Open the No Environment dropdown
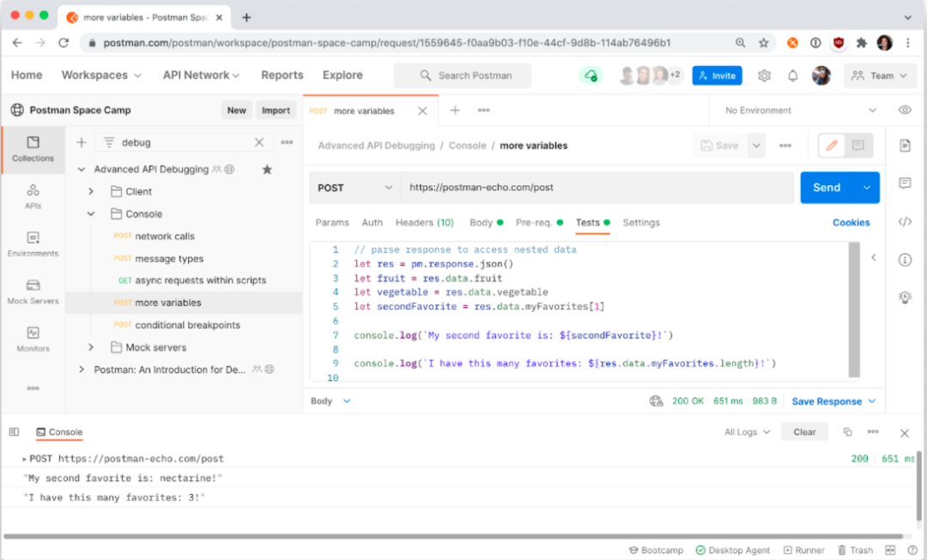Screen dimensions: 927x560 pyautogui.click(x=800, y=111)
